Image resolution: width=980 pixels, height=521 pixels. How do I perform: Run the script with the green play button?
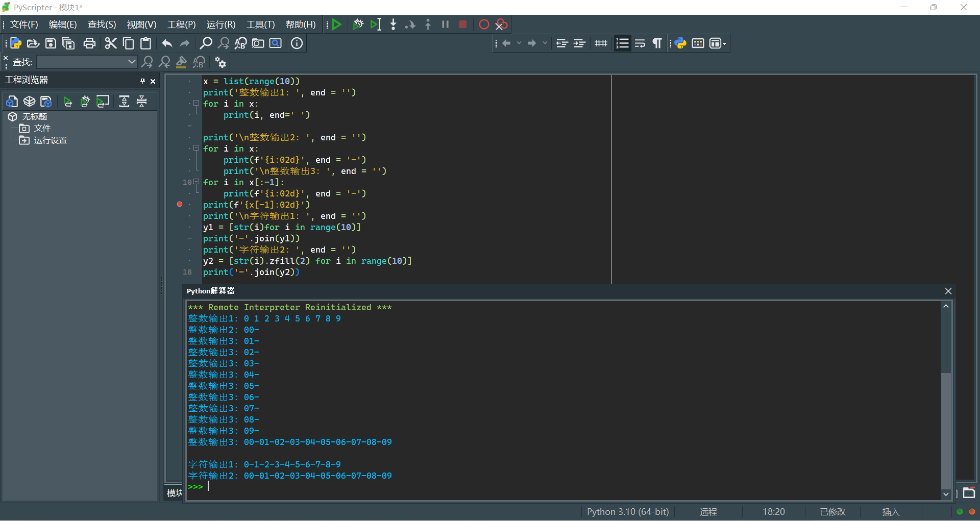click(x=336, y=24)
